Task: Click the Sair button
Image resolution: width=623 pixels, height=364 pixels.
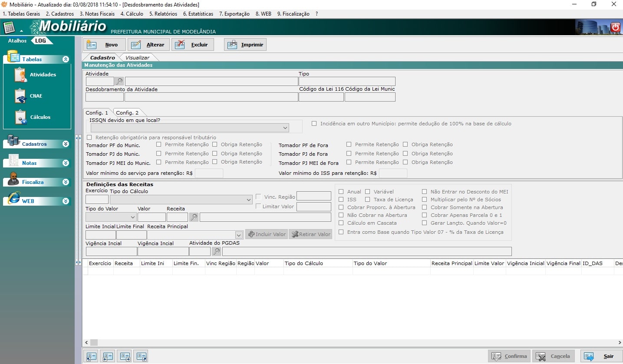Action: [x=601, y=356]
